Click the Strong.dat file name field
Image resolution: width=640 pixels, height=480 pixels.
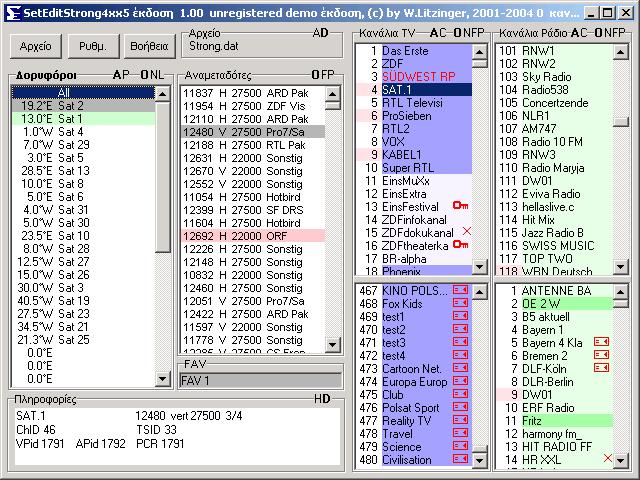pos(264,46)
